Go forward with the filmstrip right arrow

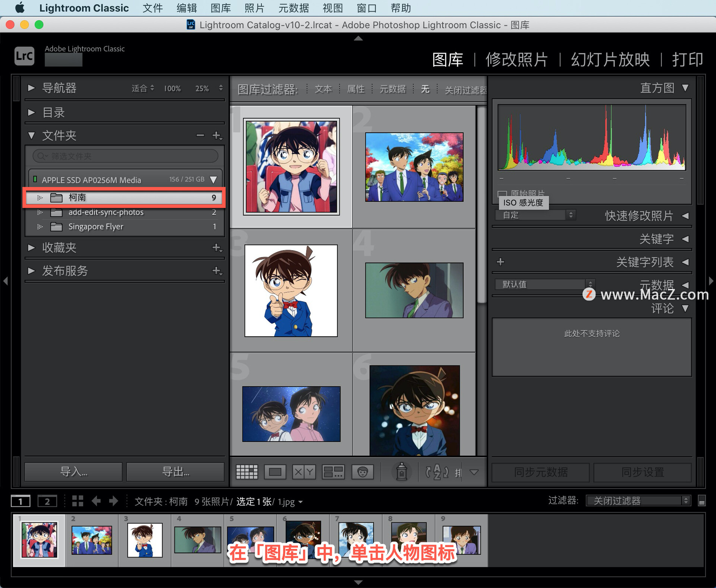point(114,501)
